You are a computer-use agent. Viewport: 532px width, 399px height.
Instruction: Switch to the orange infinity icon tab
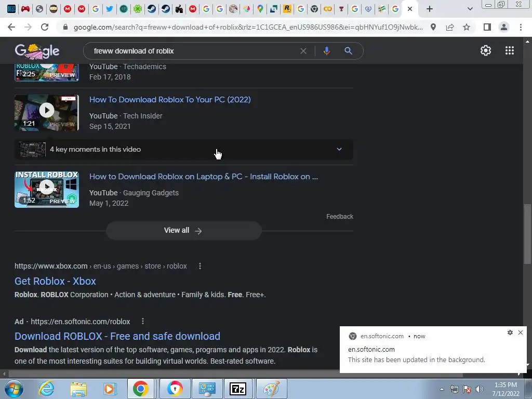click(x=328, y=9)
